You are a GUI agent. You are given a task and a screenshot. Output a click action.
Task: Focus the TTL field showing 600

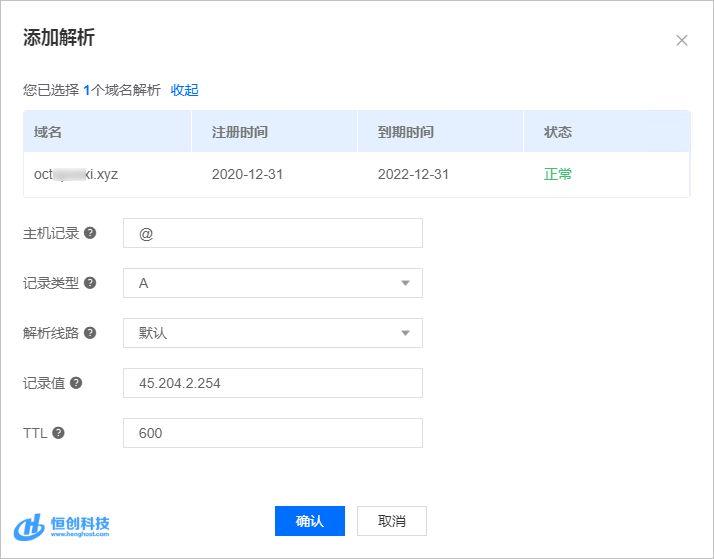point(273,433)
